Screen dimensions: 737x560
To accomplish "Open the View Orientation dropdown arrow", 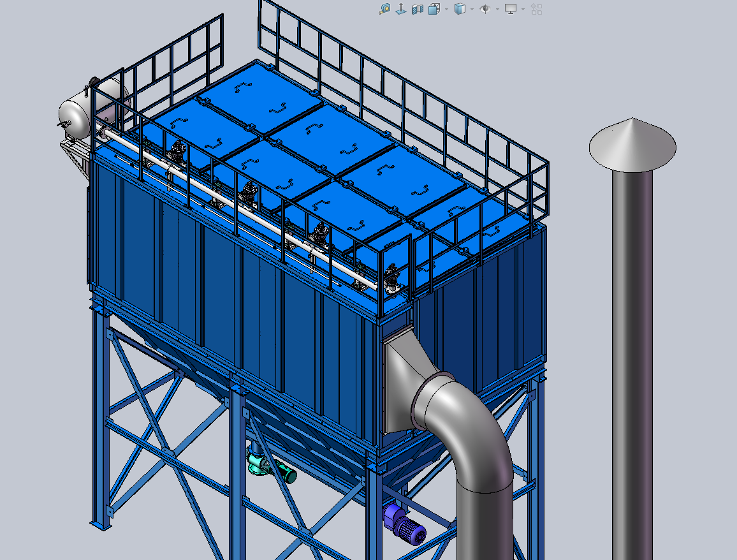I will click(x=446, y=10).
